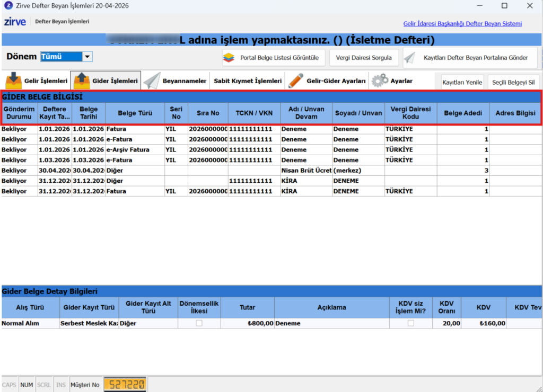Click the Gelir-Gider Ayarları pencil icon
The height and width of the screenshot is (392, 543).
(x=296, y=81)
